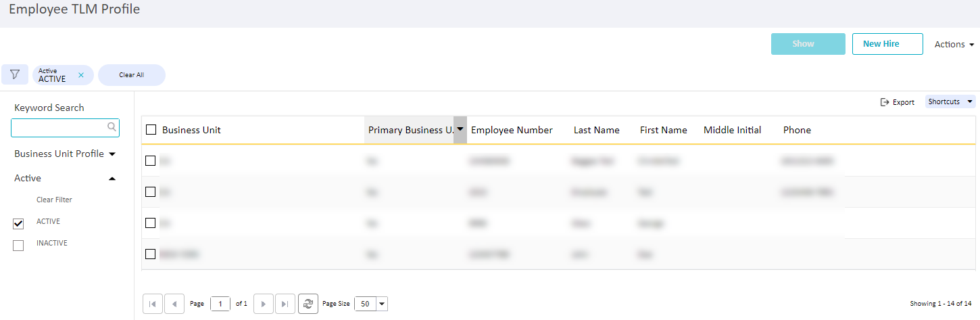Click in the Keyword Search field
The height and width of the screenshot is (320, 980).
(x=65, y=127)
